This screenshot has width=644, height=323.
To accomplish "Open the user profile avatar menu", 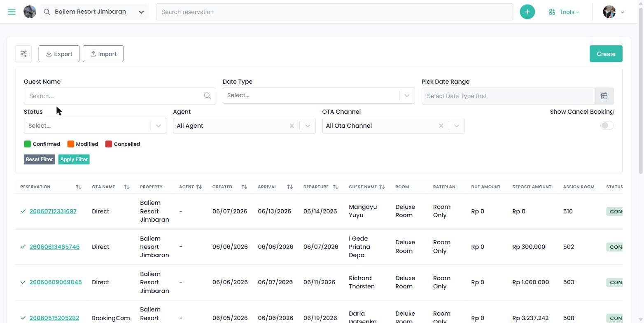I will click(609, 12).
